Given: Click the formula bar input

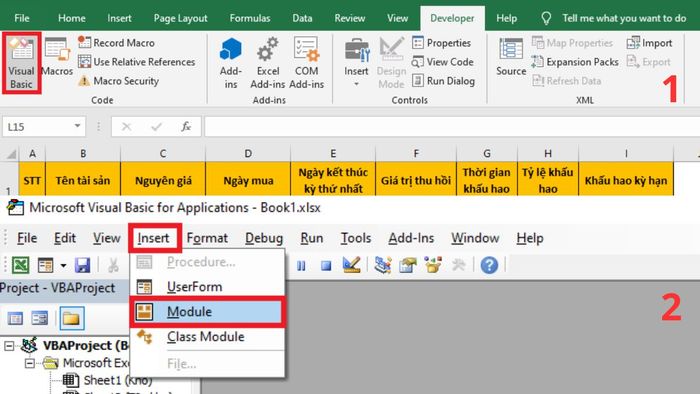Looking at the screenshot, I should coord(452,127).
